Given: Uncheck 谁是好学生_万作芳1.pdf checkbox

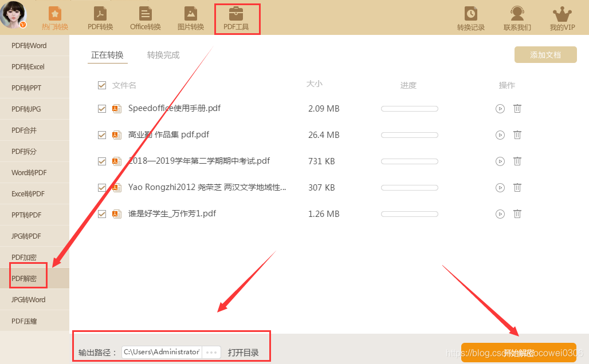Looking at the screenshot, I should coord(102,214).
